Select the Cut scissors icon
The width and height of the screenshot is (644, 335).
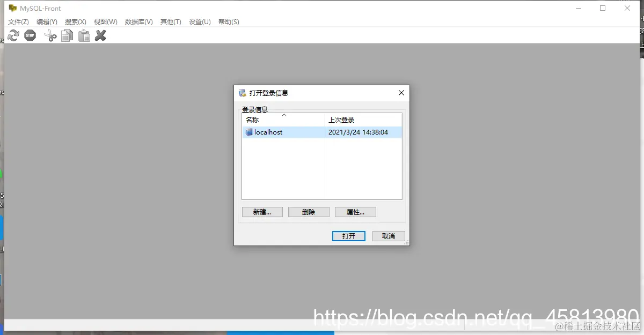tap(49, 35)
